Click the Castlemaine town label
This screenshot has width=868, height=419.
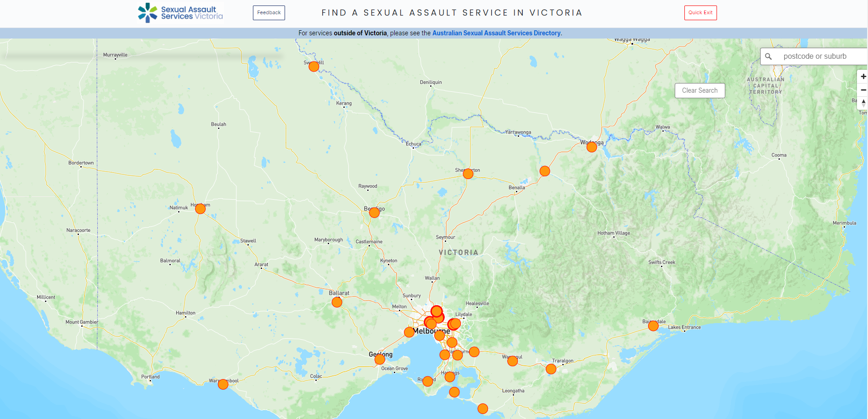click(x=369, y=241)
